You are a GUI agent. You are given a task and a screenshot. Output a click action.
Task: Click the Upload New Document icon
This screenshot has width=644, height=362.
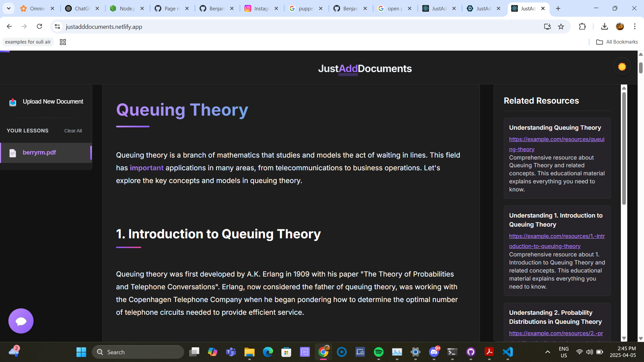(x=13, y=102)
